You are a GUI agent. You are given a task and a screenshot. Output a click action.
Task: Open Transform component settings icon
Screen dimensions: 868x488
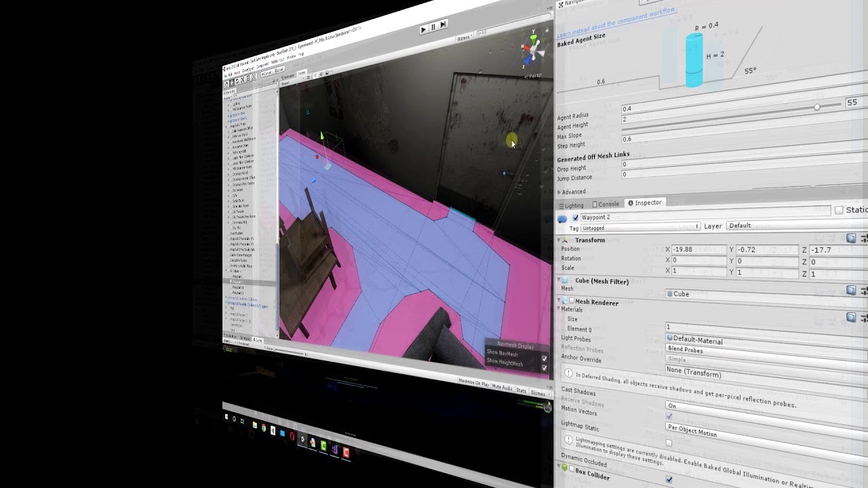864,239
